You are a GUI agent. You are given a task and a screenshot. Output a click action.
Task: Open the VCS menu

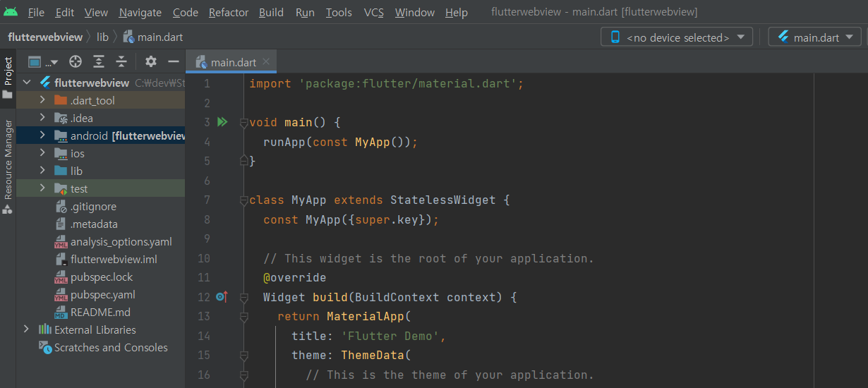click(x=374, y=13)
